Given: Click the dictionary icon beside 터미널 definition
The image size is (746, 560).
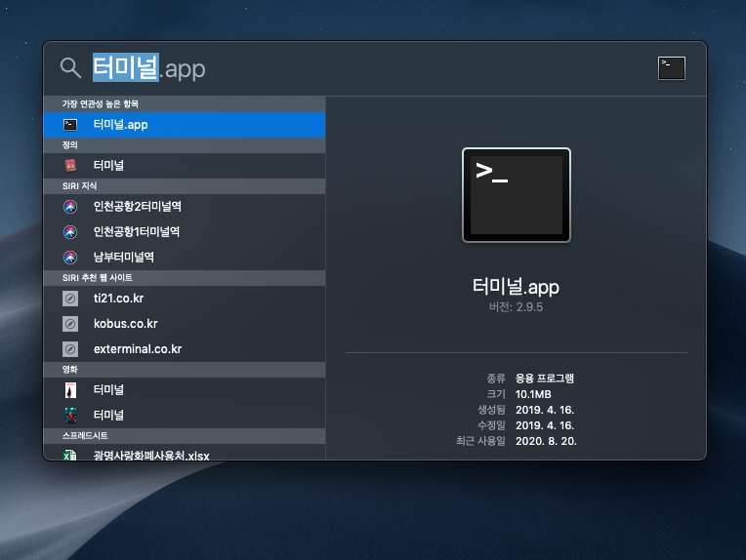Looking at the screenshot, I should tap(70, 166).
